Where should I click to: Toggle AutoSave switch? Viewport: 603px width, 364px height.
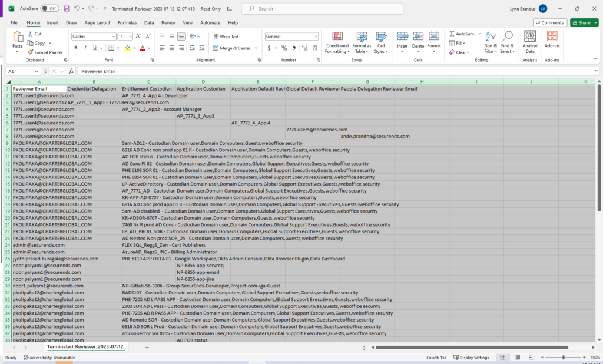click(49, 8)
